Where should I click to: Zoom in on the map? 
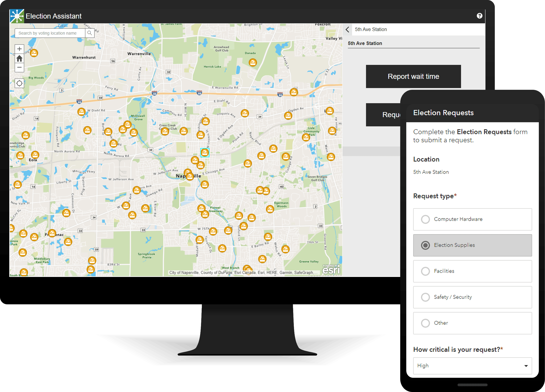[19, 49]
